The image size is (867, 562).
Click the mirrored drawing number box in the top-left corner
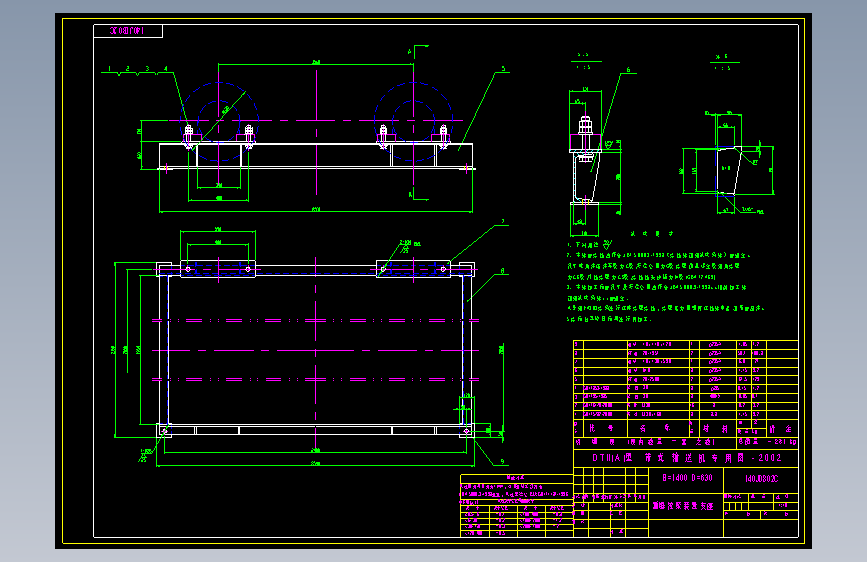click(x=128, y=31)
